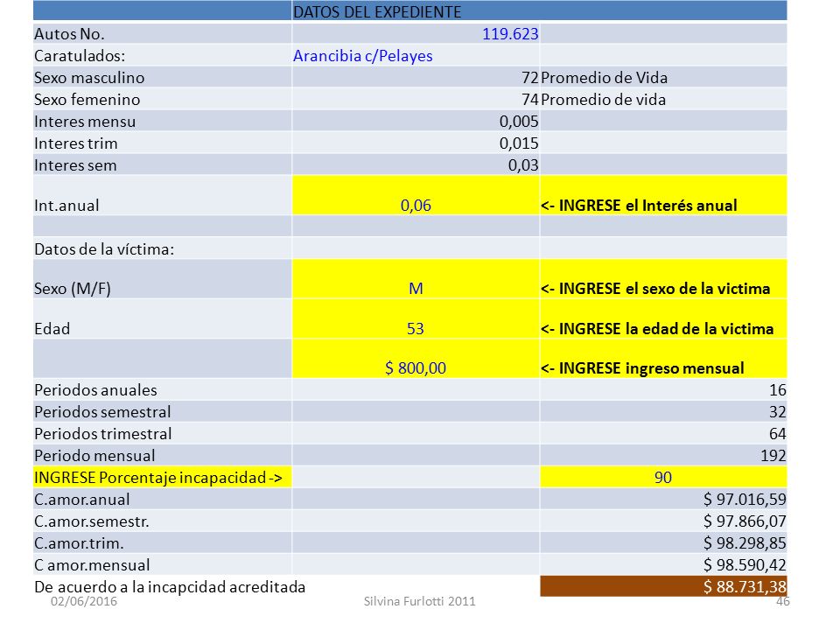Viewport: 840px width, 630px height.
Task: Click the INGRESE ingreso mensual hint
Action: [642, 368]
